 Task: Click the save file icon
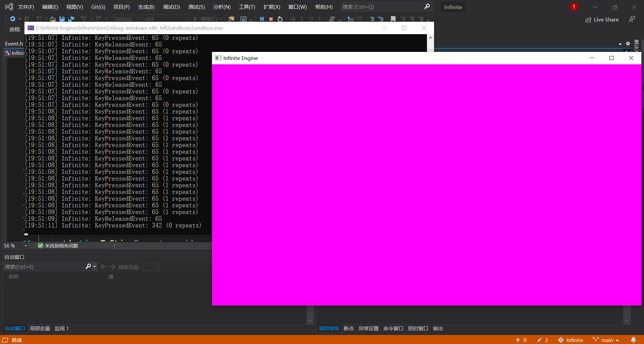click(x=62, y=19)
